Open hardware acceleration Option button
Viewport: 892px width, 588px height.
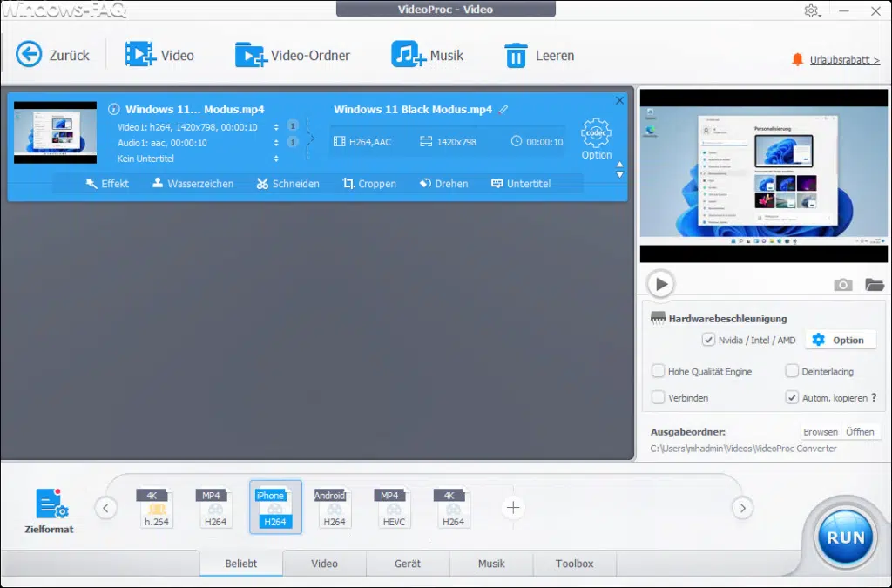pyautogui.click(x=841, y=340)
